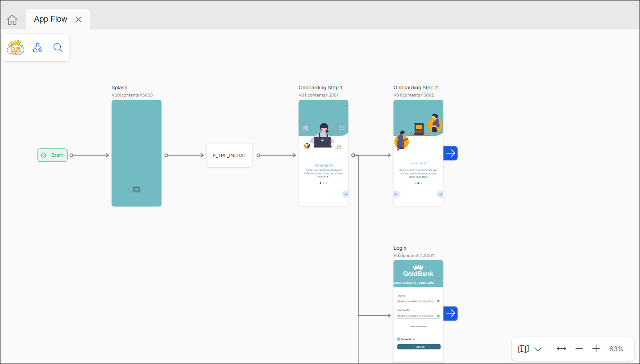
Task: Select the Splash screen thumbnail
Action: (137, 153)
